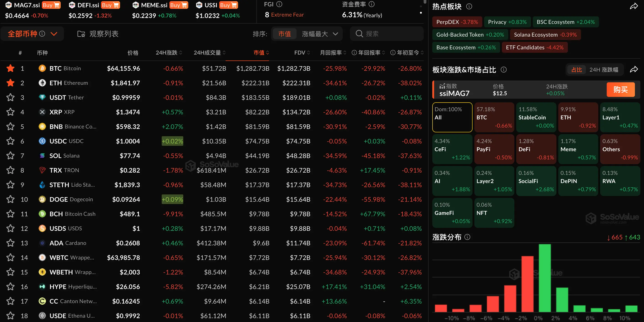This screenshot has height=322, width=644.
Task: Click the BNB coin logo
Action: tap(42, 126)
